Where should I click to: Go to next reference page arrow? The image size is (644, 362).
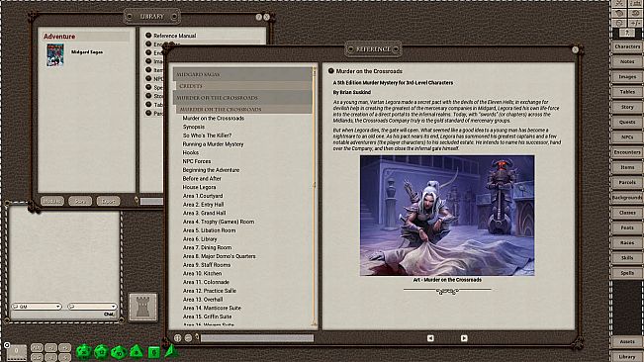coord(464,338)
